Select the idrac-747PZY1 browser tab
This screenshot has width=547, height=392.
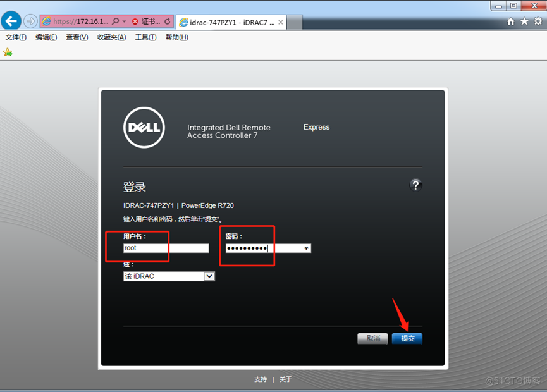(x=231, y=22)
